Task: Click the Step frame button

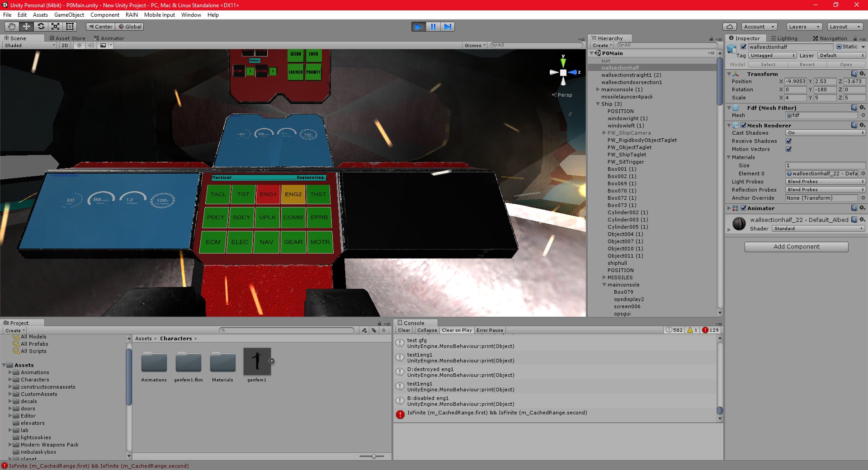Action: pyautogui.click(x=448, y=27)
